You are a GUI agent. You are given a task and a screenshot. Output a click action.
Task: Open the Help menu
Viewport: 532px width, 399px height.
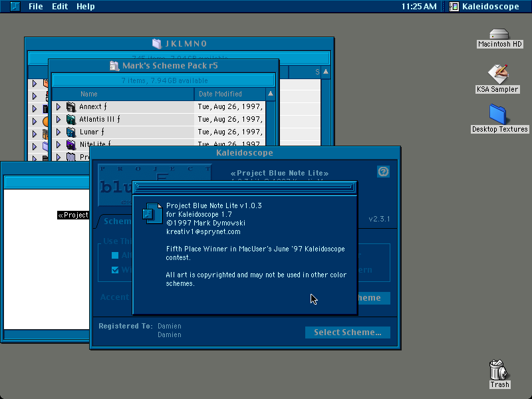(86, 7)
